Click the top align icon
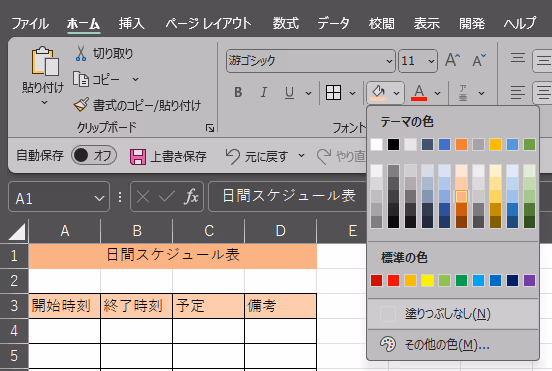The width and height of the screenshot is (552, 371). [518, 58]
